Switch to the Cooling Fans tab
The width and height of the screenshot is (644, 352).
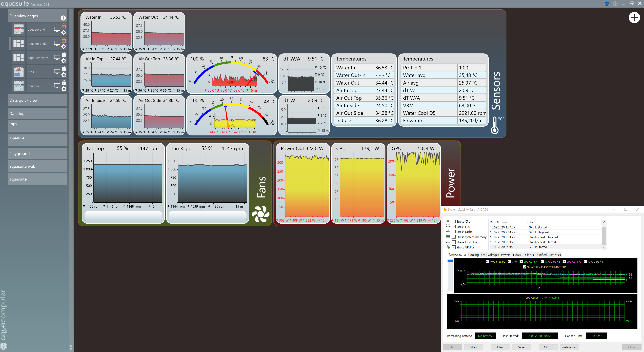pyautogui.click(x=476, y=255)
